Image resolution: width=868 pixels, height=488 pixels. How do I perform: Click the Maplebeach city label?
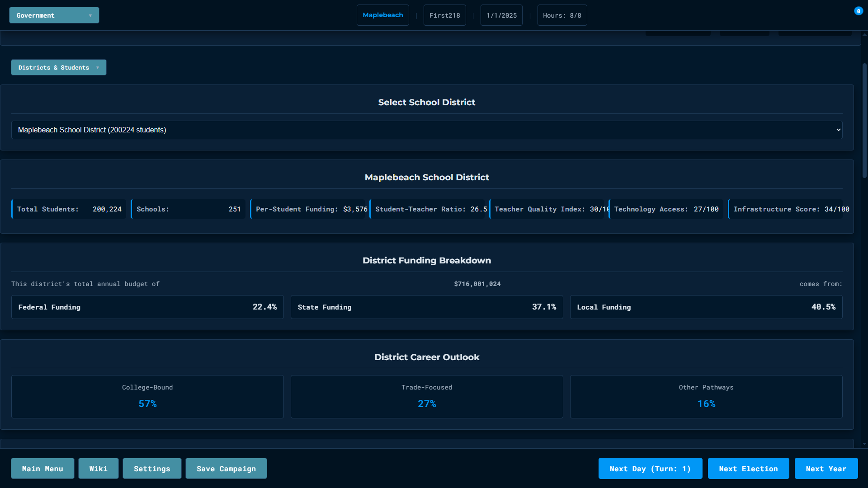(x=382, y=15)
